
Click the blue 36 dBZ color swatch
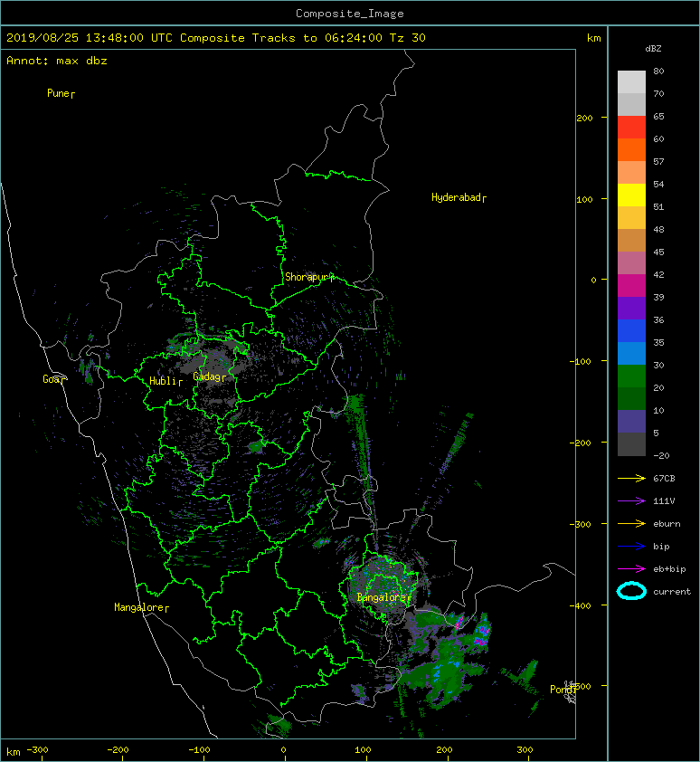click(x=631, y=331)
